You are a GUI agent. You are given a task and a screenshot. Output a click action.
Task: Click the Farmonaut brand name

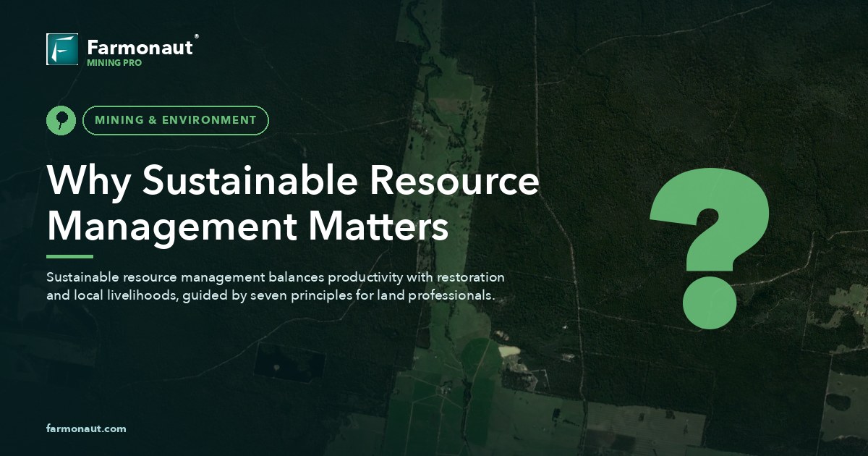click(x=140, y=47)
